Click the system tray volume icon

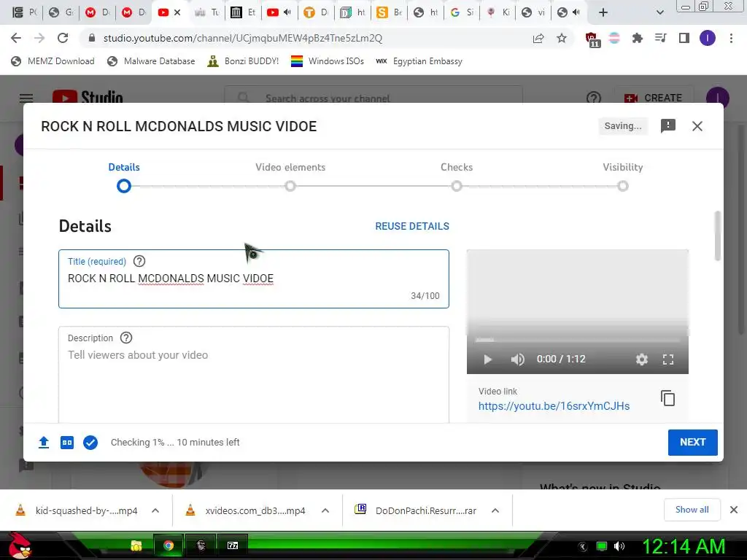coord(619,546)
